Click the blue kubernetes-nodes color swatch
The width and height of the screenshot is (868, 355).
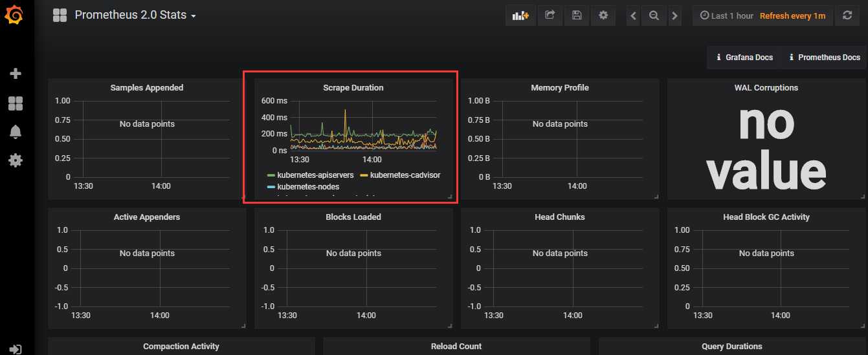tap(271, 187)
